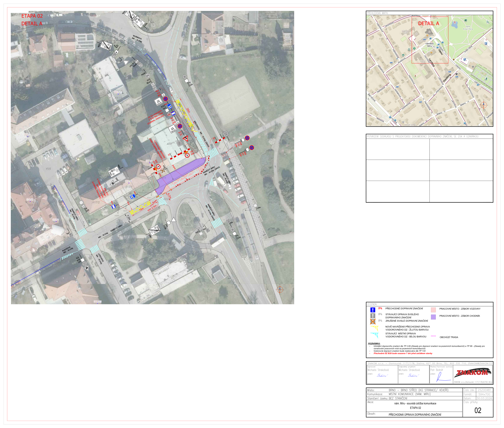504x428 pixels.
Task: Click the name 'Petr Bednář'
Action: click(x=437, y=370)
